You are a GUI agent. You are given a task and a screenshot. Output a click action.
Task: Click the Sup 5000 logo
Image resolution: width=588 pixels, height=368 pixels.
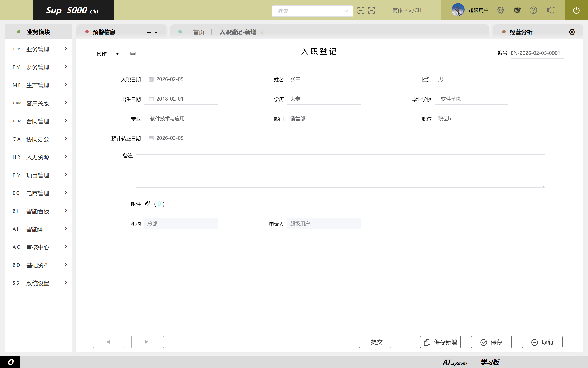click(73, 10)
